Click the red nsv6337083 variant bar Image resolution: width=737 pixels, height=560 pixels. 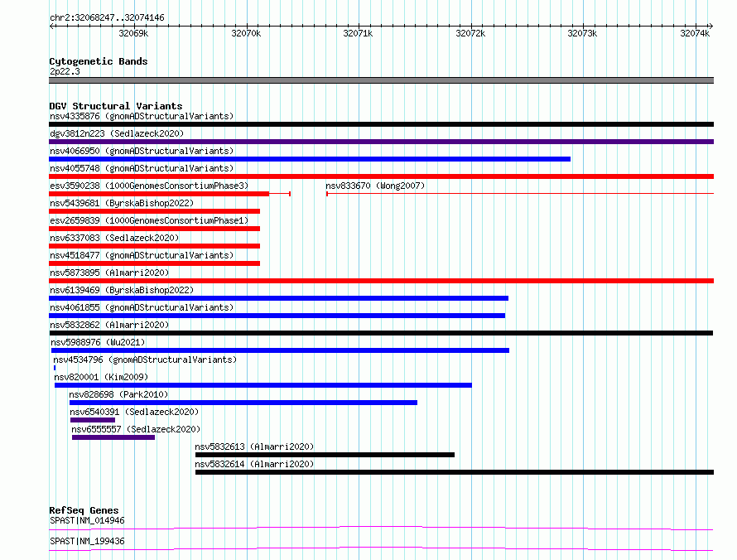coord(154,246)
